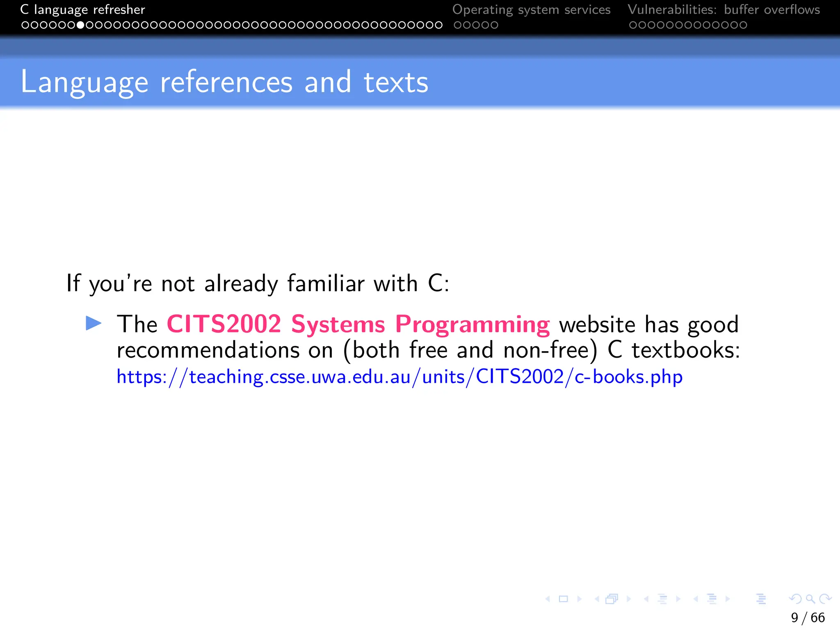Go to Operating system services section

point(531,9)
